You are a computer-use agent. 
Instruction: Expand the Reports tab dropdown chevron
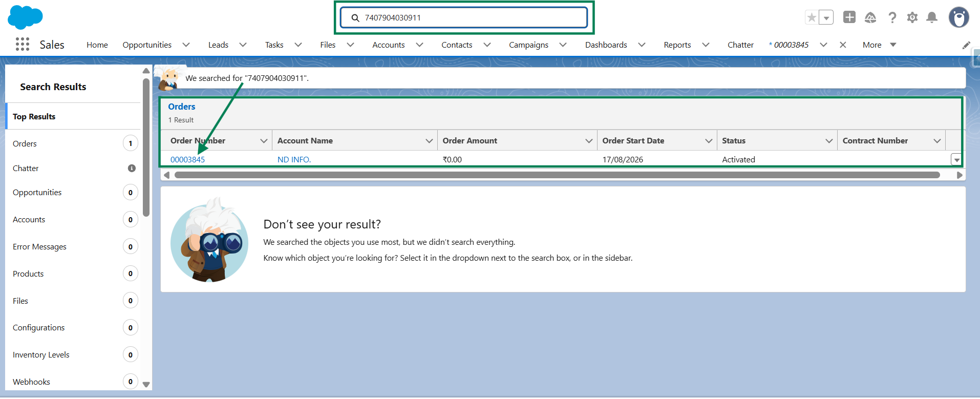pyautogui.click(x=706, y=45)
